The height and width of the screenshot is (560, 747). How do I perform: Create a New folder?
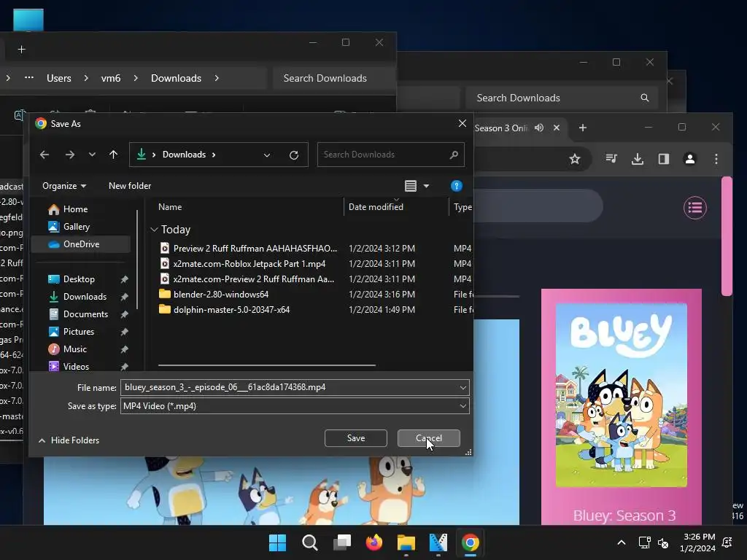[x=130, y=186]
